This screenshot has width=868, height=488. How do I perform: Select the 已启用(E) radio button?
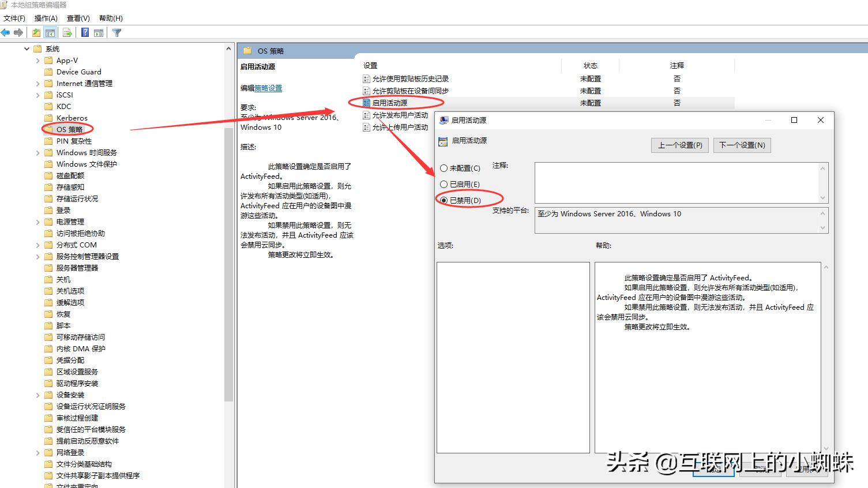(x=443, y=184)
